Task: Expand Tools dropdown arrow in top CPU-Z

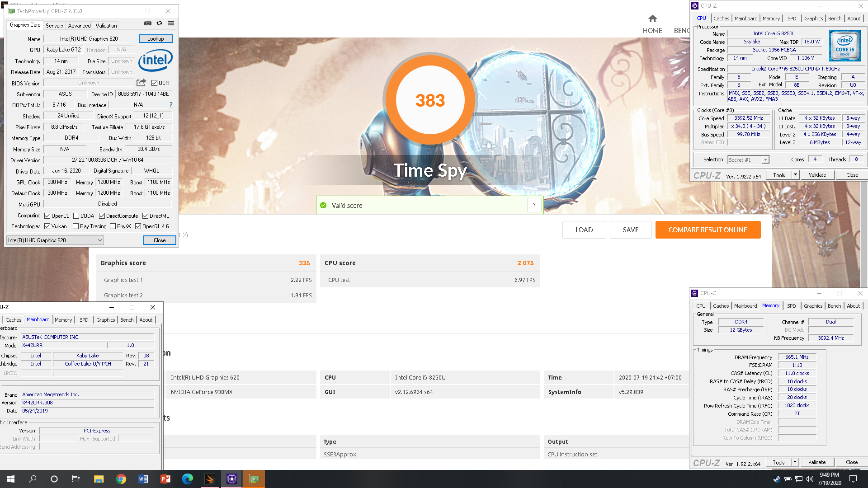Action: (795, 175)
